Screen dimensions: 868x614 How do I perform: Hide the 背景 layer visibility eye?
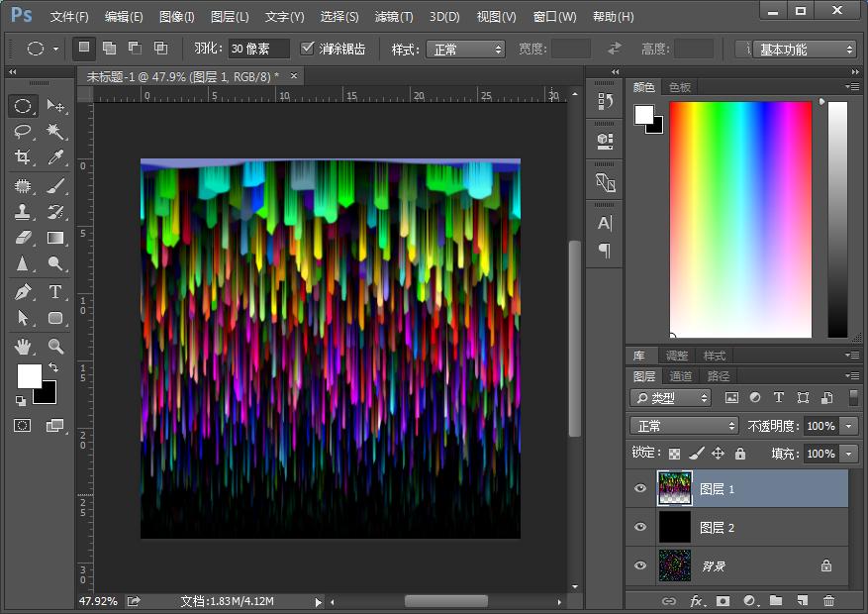pyautogui.click(x=640, y=565)
